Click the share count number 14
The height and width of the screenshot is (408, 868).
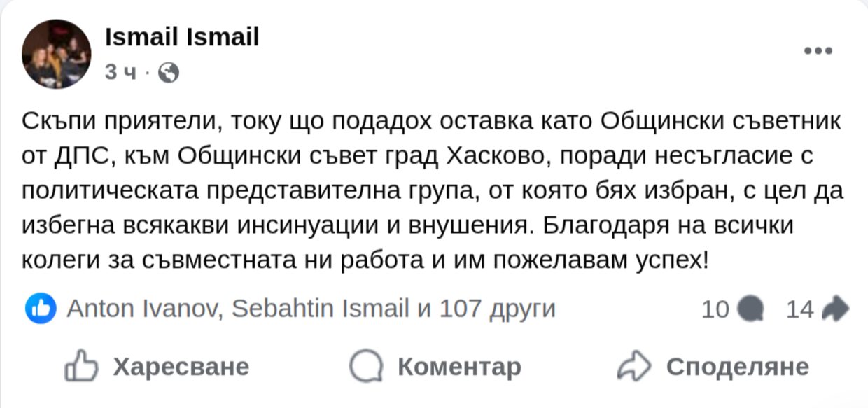(800, 309)
